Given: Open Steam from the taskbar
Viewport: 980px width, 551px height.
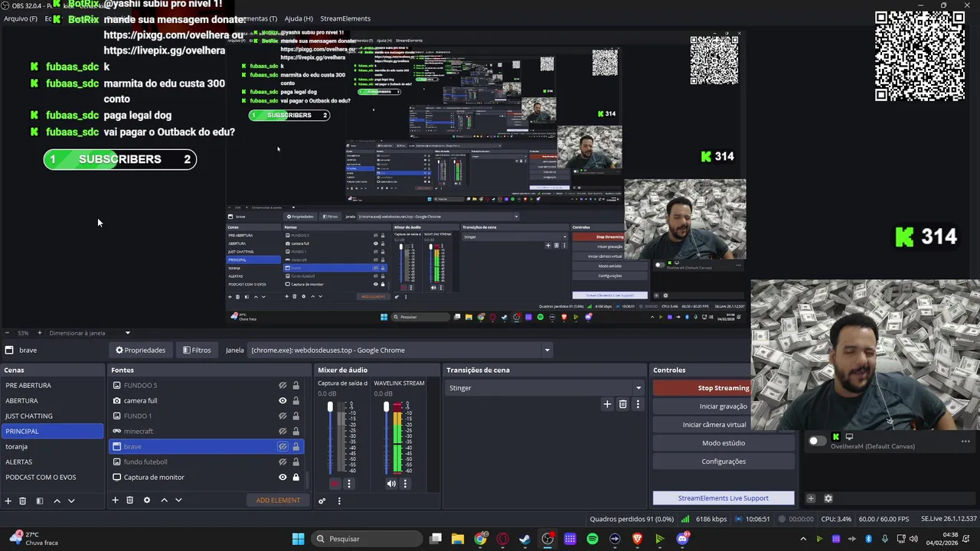Looking at the screenshot, I should click(524, 539).
